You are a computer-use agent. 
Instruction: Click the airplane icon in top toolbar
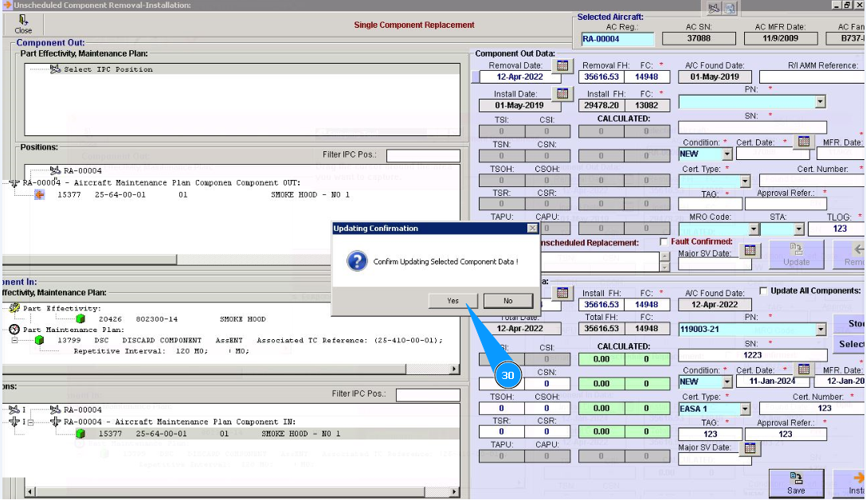713,8
